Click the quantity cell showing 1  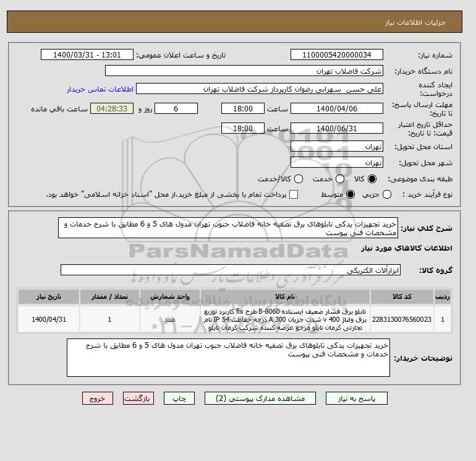tap(109, 319)
